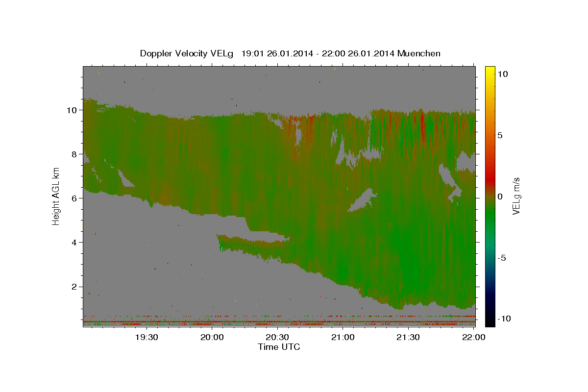Click the colorbar '0' tick label
Image resolution: width=588 pixels, height=392 pixels.
click(500, 196)
